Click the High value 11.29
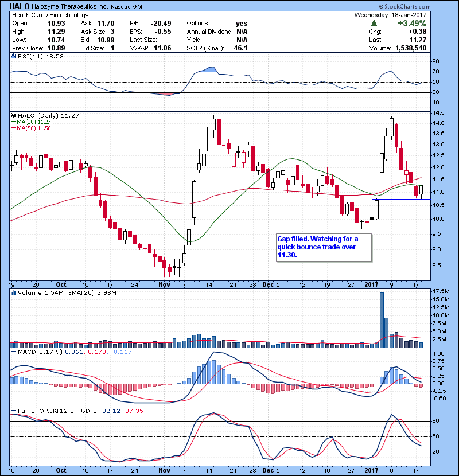Screen dimensions: 459x476 (x=56, y=32)
